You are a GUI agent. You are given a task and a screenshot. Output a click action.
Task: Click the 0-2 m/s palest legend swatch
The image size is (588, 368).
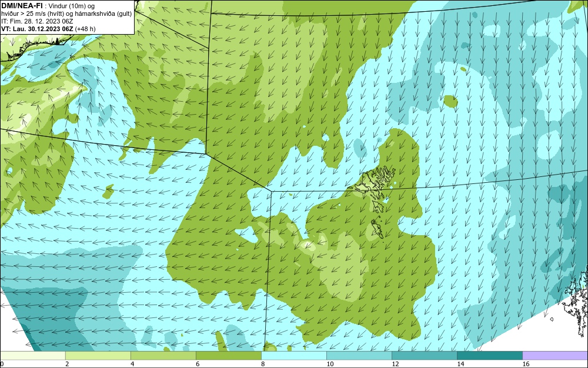pos(32,356)
